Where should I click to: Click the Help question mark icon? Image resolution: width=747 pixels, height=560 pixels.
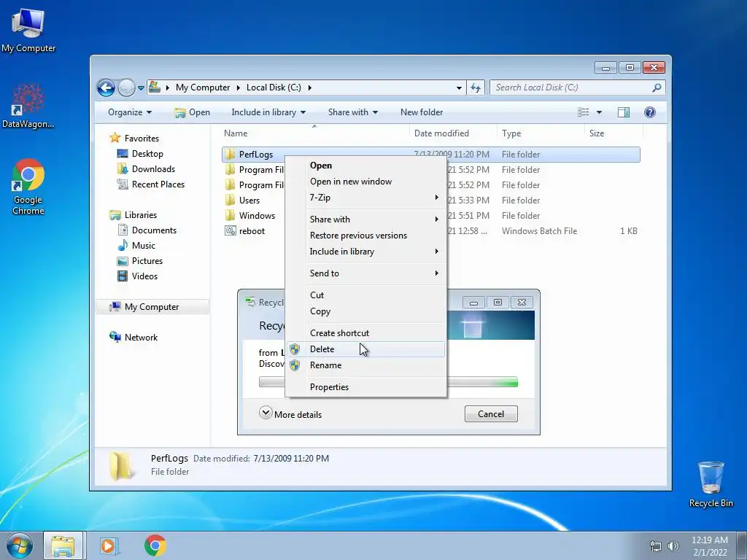[650, 112]
